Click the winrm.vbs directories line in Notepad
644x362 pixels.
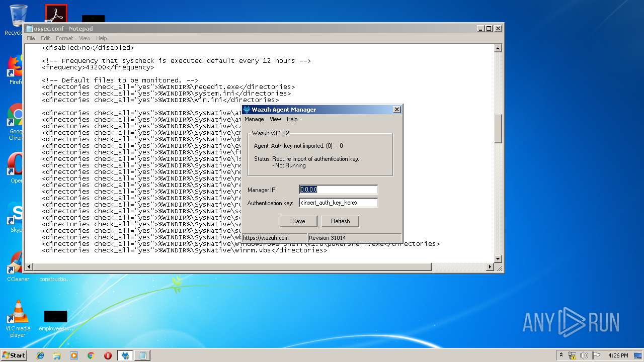184,250
